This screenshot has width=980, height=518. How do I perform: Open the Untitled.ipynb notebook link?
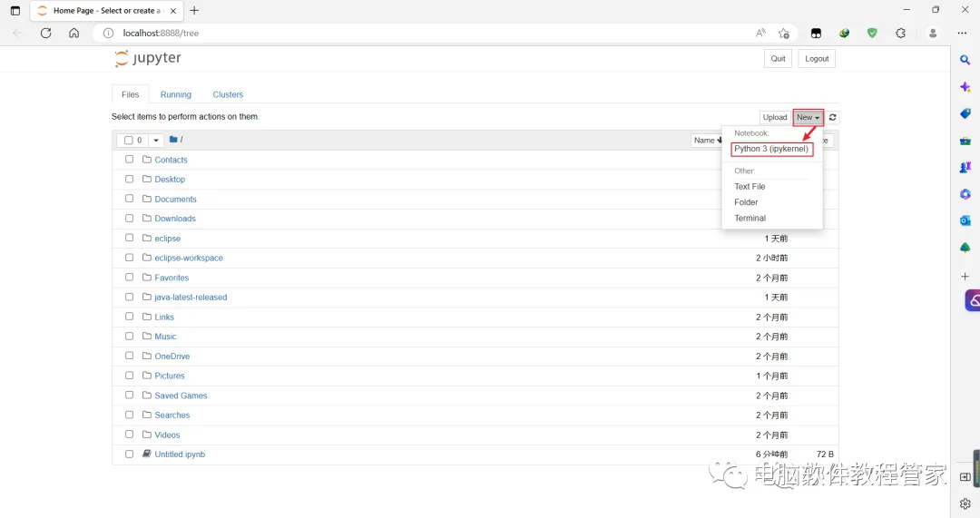point(180,454)
